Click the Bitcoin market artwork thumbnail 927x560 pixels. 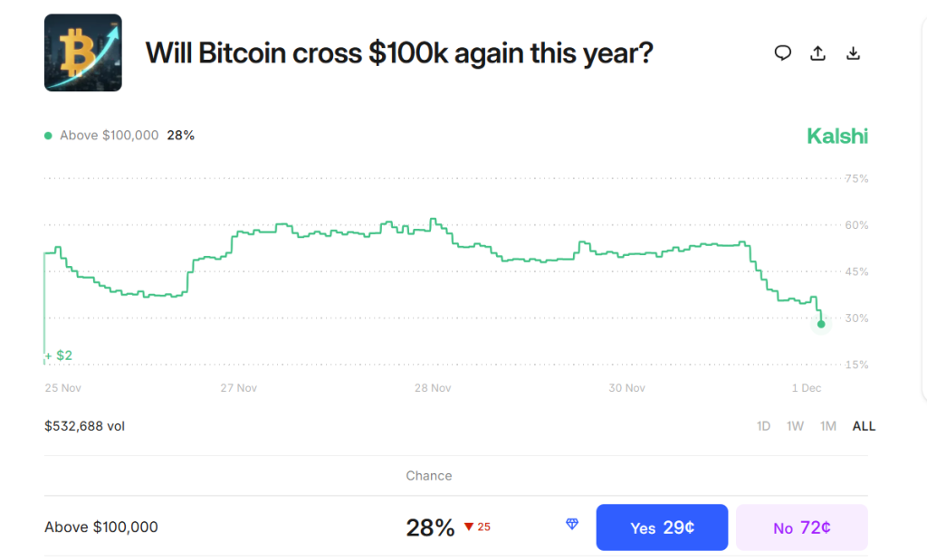[x=82, y=52]
